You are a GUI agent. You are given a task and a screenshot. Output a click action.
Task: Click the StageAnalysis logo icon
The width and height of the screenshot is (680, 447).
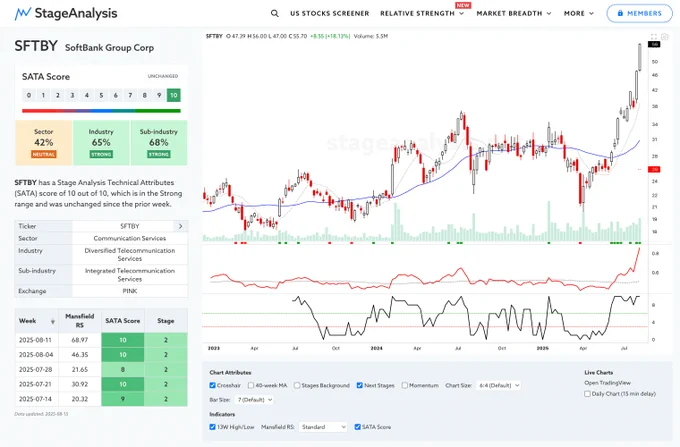(23, 13)
